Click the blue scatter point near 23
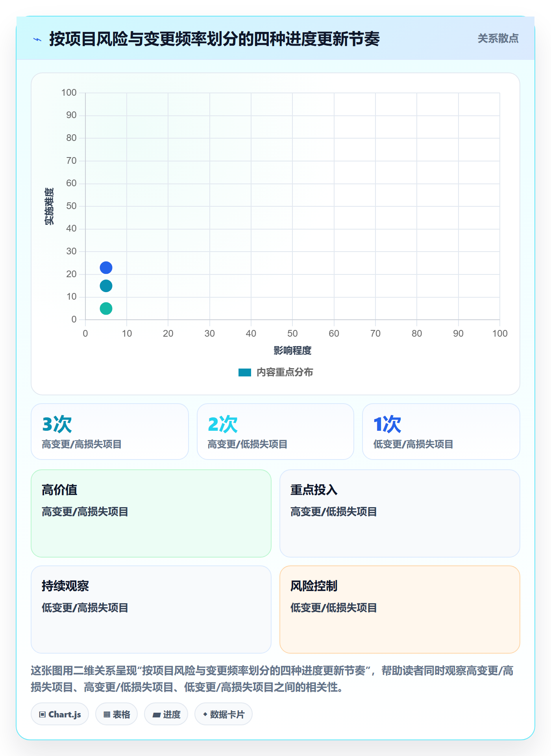This screenshot has width=551, height=756. pyautogui.click(x=106, y=268)
